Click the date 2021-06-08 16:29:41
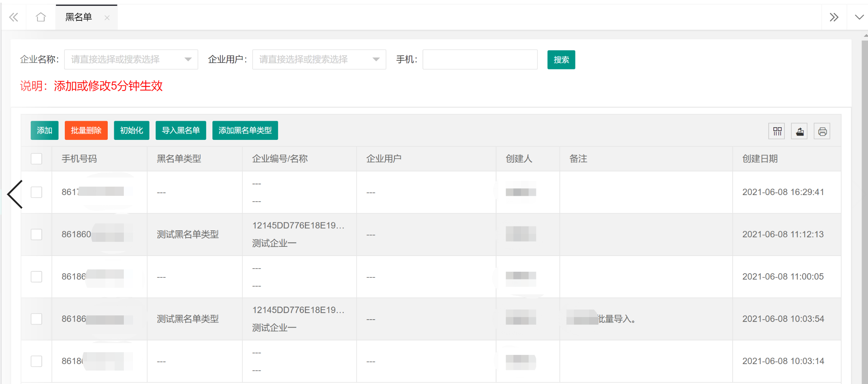The height and width of the screenshot is (384, 868). pyautogui.click(x=783, y=192)
